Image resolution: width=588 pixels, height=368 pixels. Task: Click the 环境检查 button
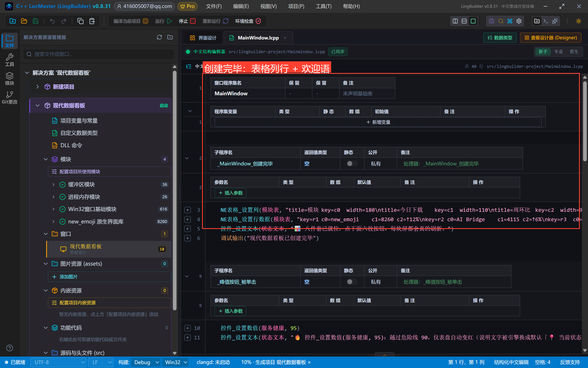248,21
